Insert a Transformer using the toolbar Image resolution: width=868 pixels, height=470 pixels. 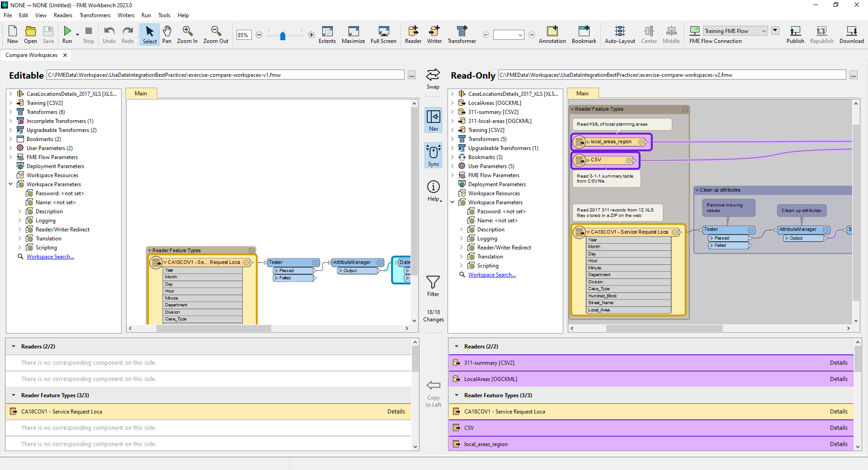461,35
